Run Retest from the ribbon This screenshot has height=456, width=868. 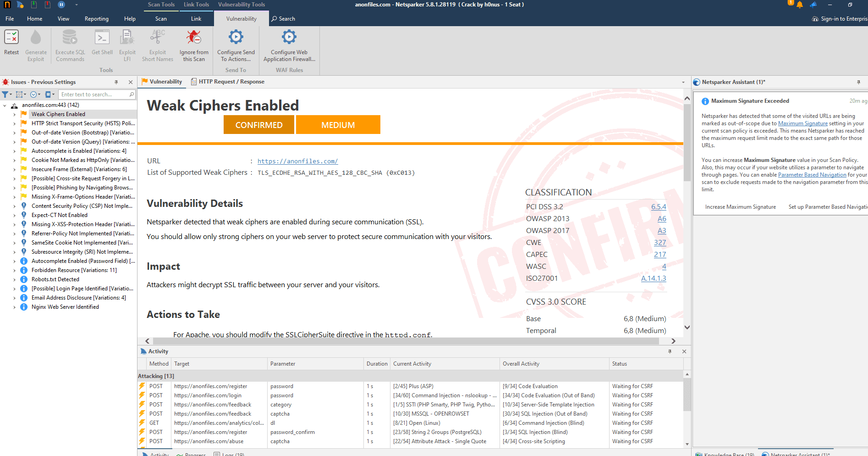[11, 43]
